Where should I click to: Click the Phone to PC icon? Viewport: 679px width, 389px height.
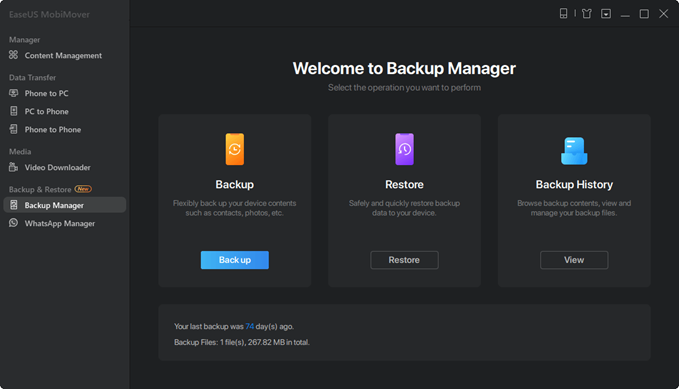14,93
